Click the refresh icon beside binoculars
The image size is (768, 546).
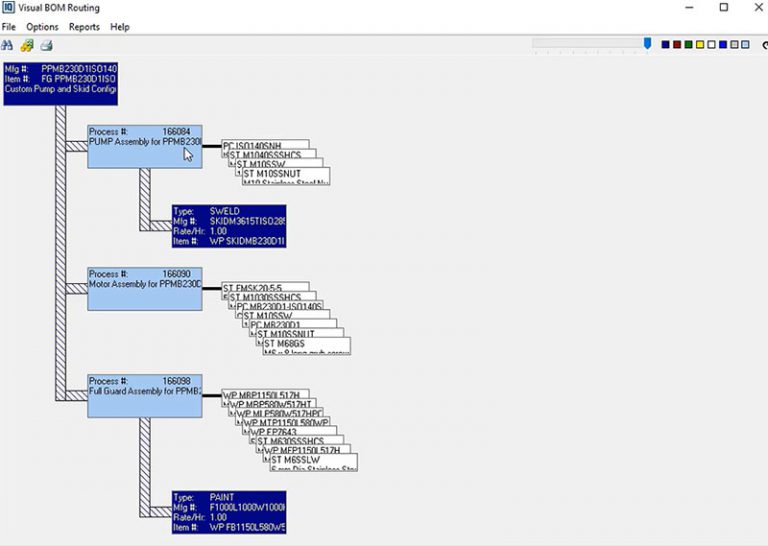click(27, 45)
